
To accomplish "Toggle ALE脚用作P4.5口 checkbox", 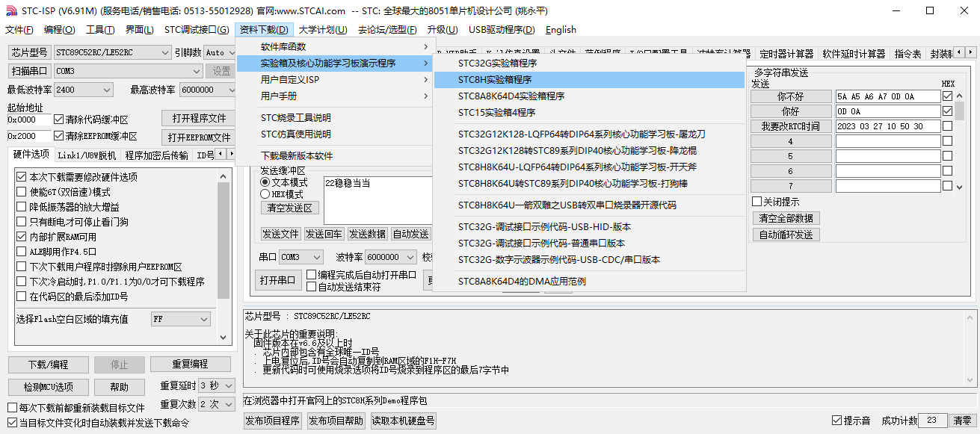I will coord(21,252).
